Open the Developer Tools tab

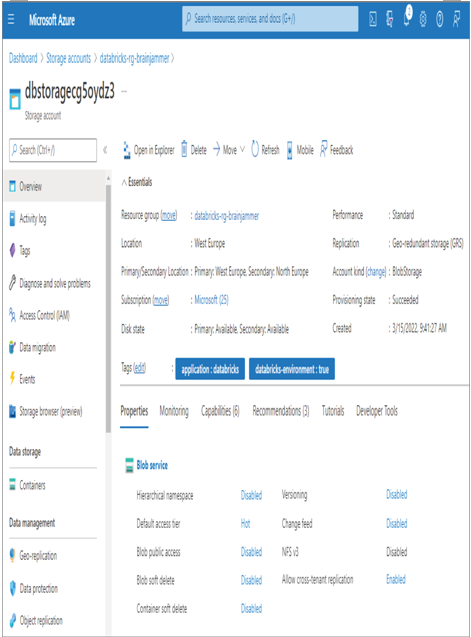[377, 411]
